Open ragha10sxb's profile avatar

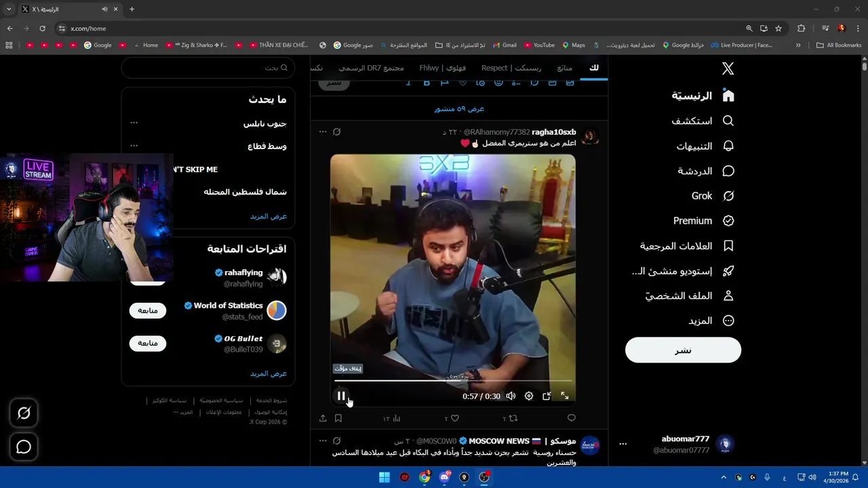pos(591,136)
